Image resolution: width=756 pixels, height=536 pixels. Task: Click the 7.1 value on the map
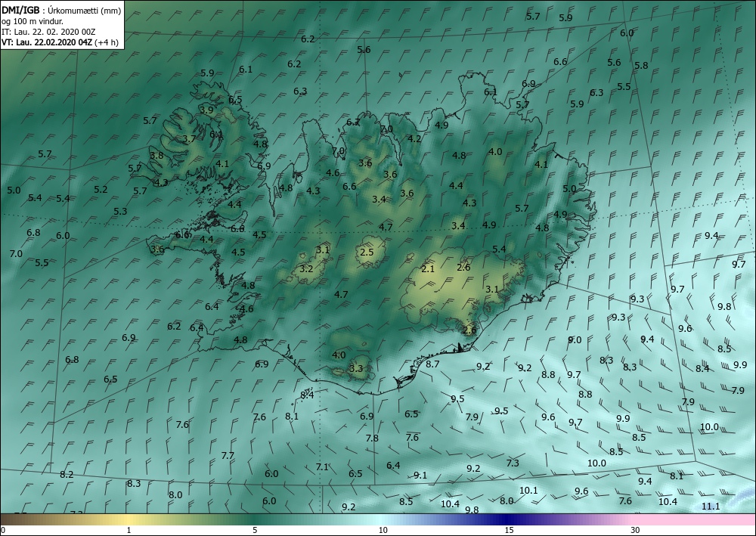[322, 466]
